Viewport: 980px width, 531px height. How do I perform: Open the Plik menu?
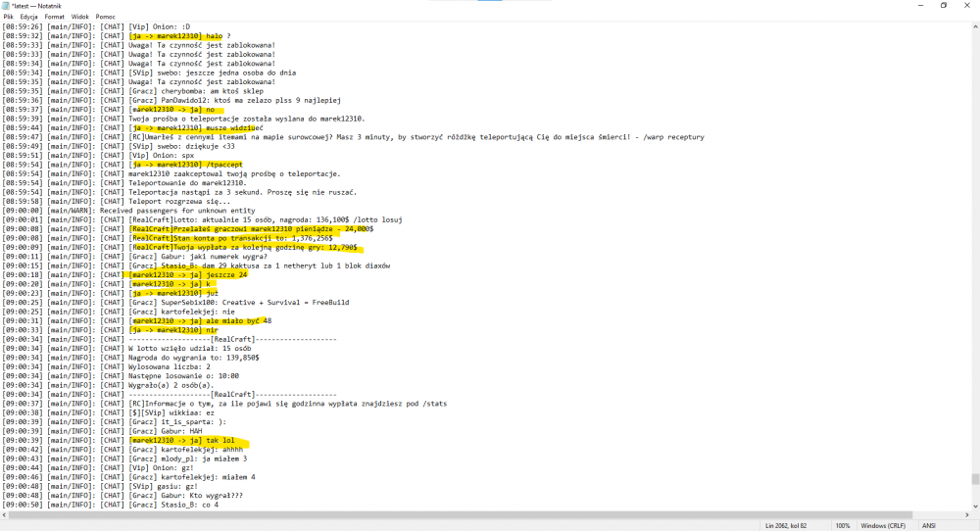[x=8, y=17]
